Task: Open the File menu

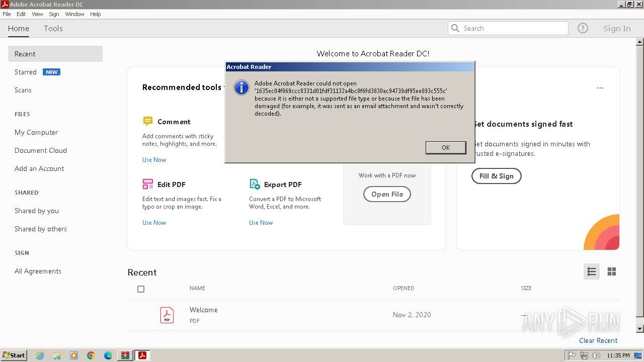Action: pyautogui.click(x=7, y=14)
